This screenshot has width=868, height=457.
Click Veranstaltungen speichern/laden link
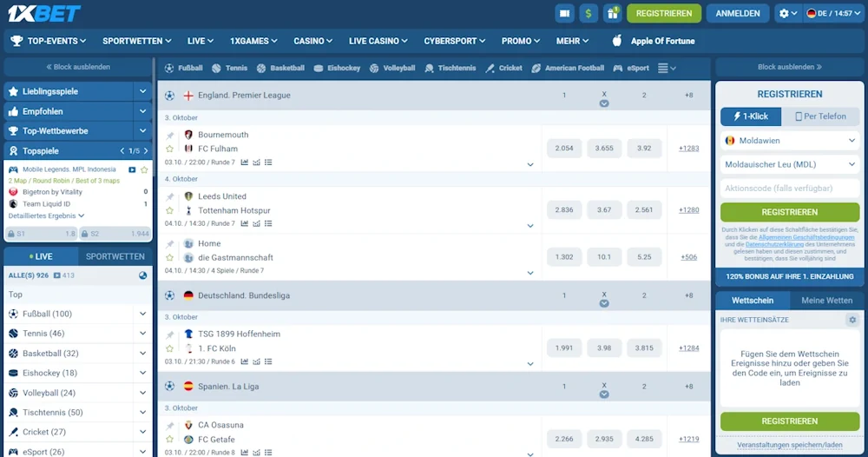(x=789, y=445)
